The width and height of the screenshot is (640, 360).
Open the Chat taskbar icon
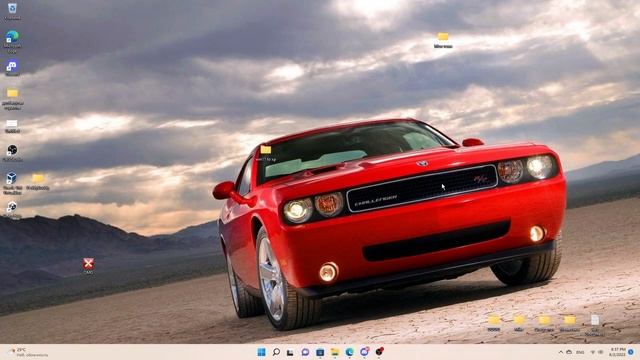coord(305,352)
